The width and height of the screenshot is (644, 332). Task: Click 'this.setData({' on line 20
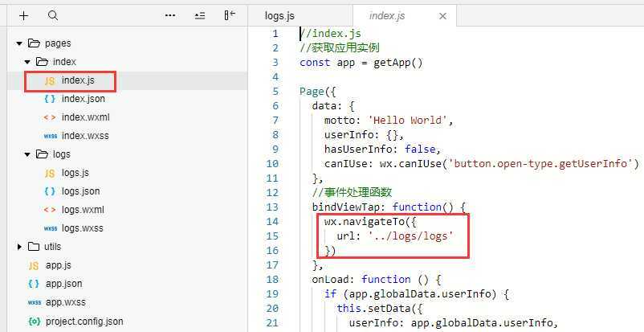click(380, 309)
